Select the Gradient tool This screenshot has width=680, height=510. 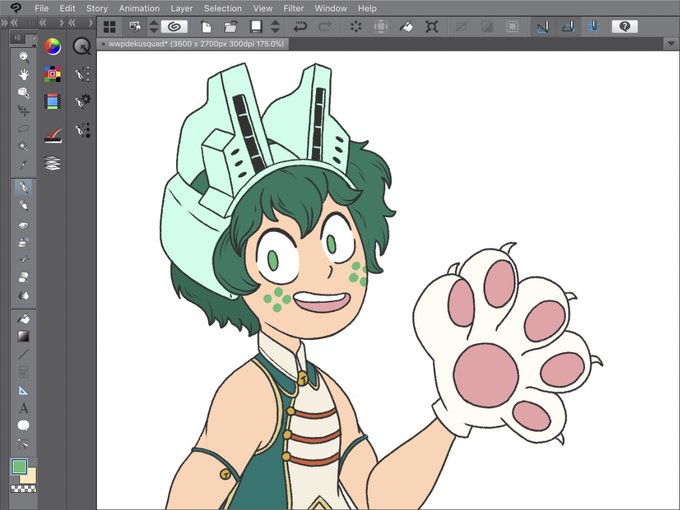point(23,336)
